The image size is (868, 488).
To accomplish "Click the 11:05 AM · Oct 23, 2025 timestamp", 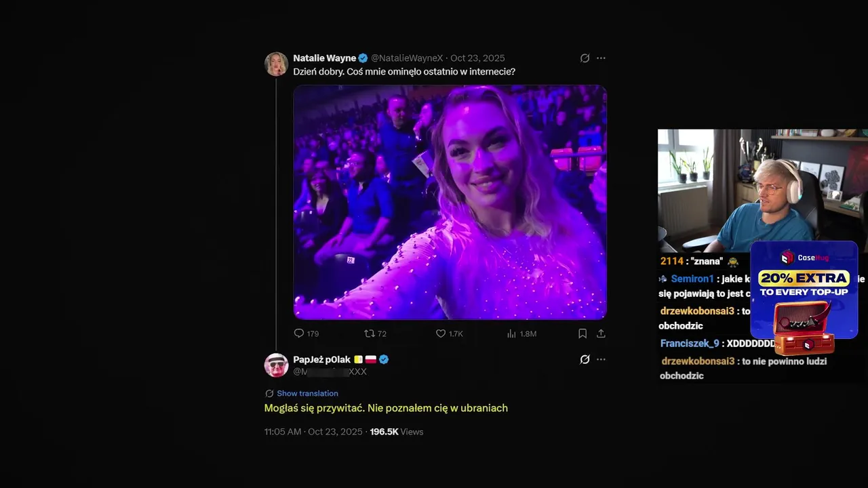I will [x=313, y=432].
